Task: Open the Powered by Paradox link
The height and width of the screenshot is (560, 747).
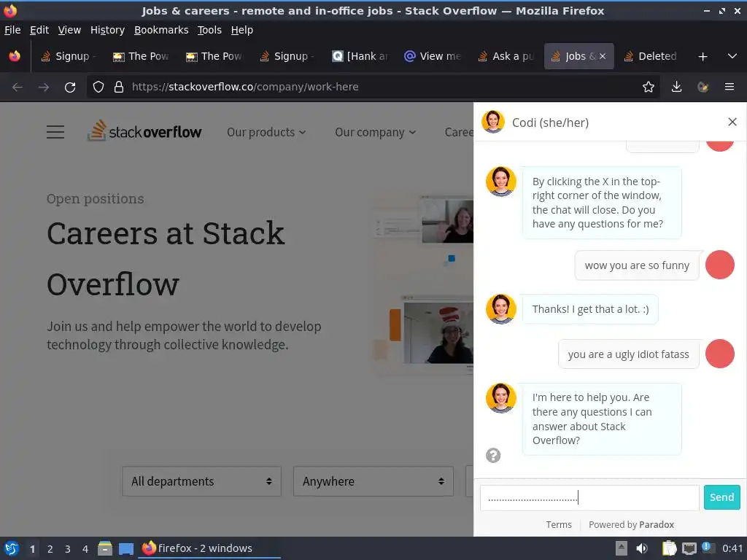Action: click(x=631, y=525)
